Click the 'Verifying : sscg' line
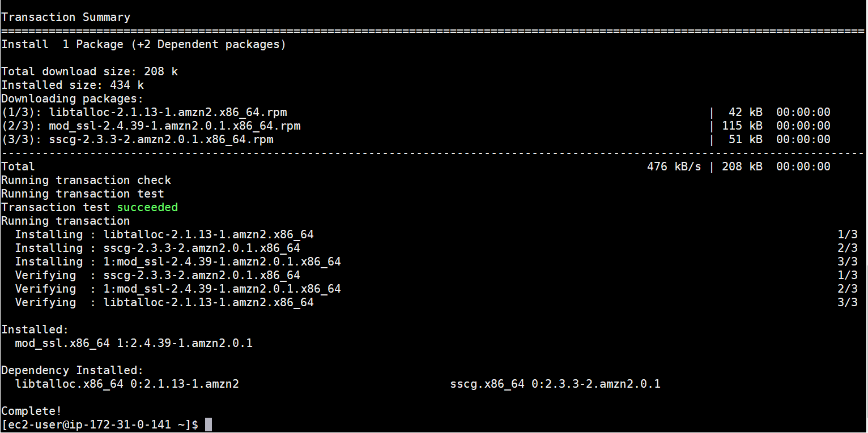The image size is (868, 433). 158,276
